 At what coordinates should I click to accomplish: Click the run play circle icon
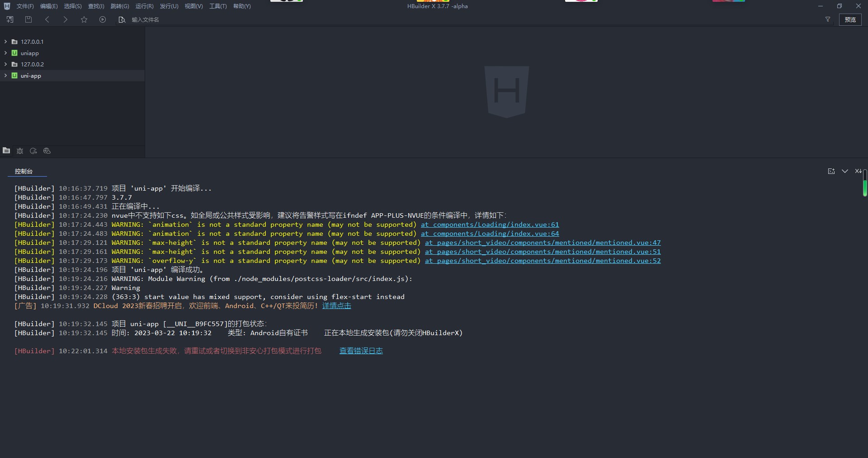pos(103,19)
